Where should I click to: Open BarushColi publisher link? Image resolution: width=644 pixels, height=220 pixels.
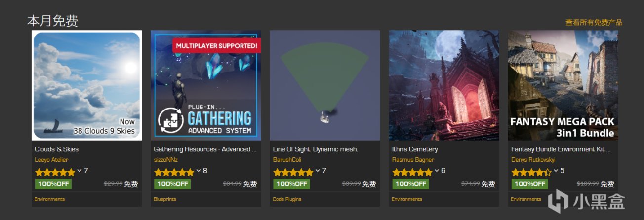(287, 160)
